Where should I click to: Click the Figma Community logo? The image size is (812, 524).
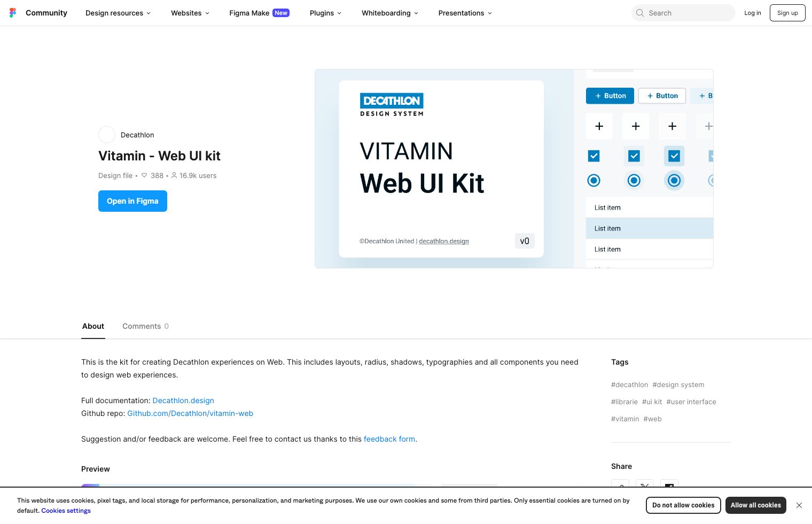[13, 12]
